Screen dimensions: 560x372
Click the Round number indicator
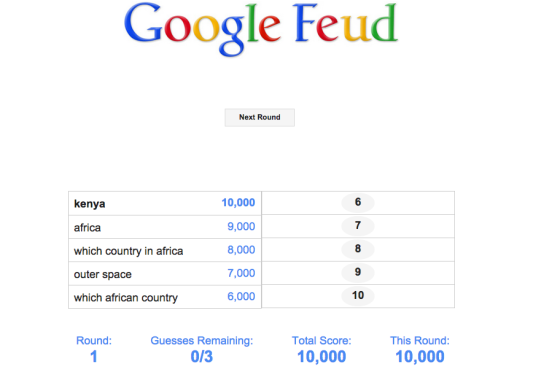(94, 356)
